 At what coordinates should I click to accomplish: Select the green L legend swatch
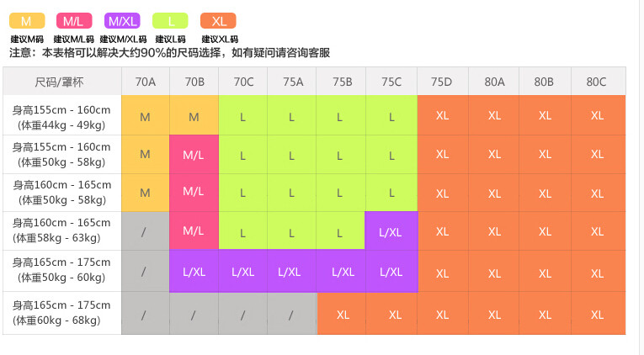(x=171, y=21)
